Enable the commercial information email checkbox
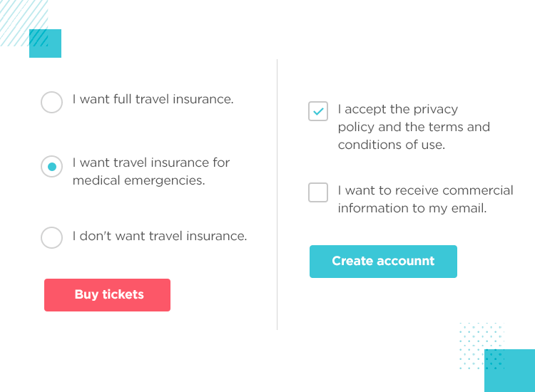535x392 pixels. 318,192
